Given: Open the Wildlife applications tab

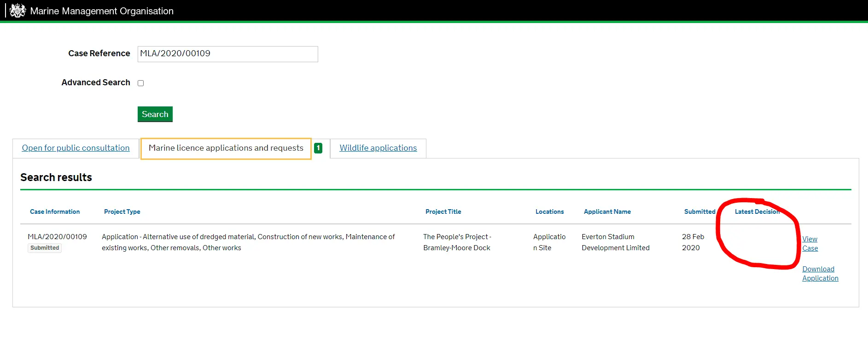Looking at the screenshot, I should pos(378,148).
